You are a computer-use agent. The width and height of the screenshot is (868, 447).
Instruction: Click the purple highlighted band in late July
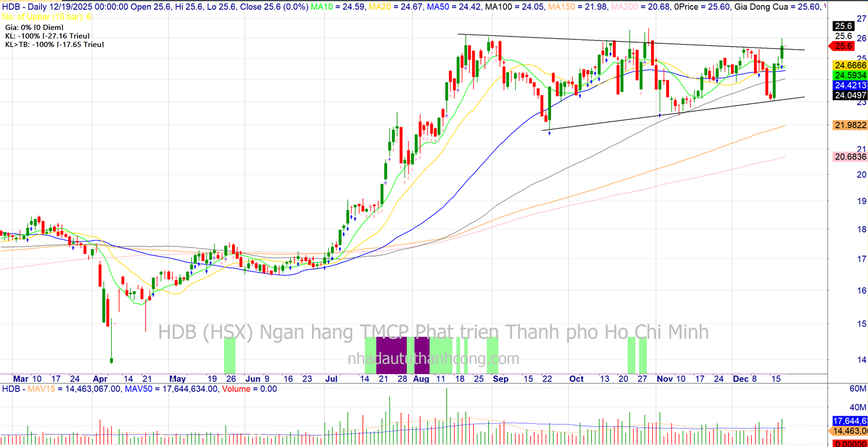tap(392, 355)
